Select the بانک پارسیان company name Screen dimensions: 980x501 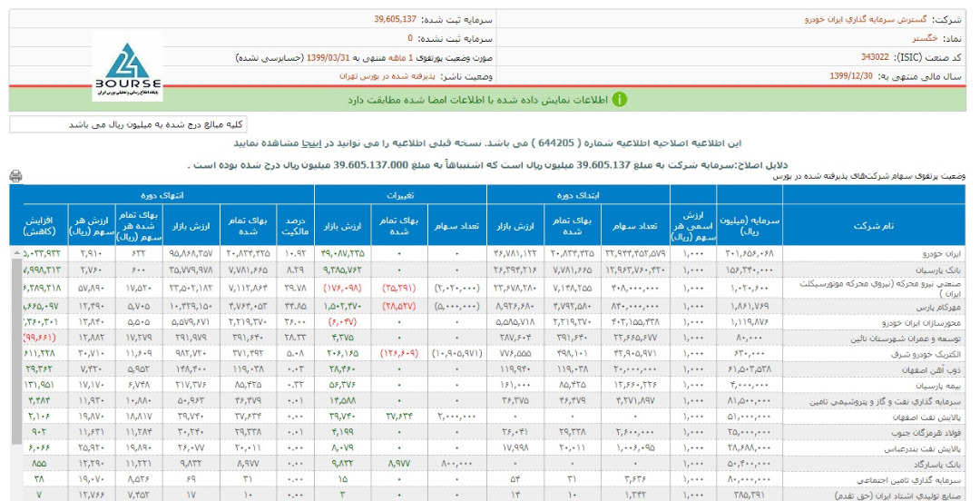(x=939, y=270)
